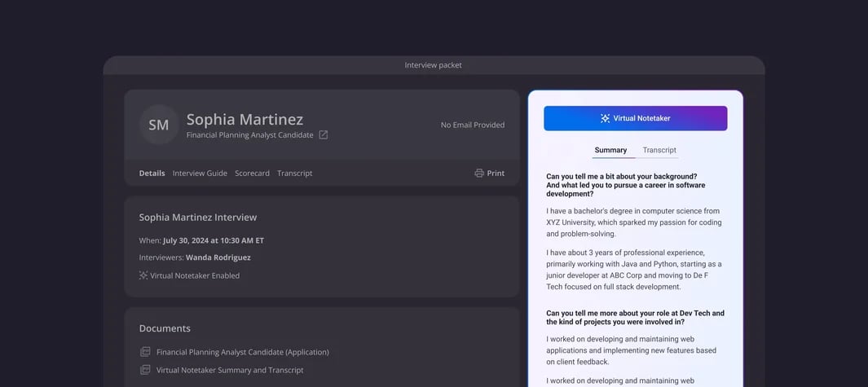Click the Interview packet title
The height and width of the screenshot is (387, 868).
[433, 65]
